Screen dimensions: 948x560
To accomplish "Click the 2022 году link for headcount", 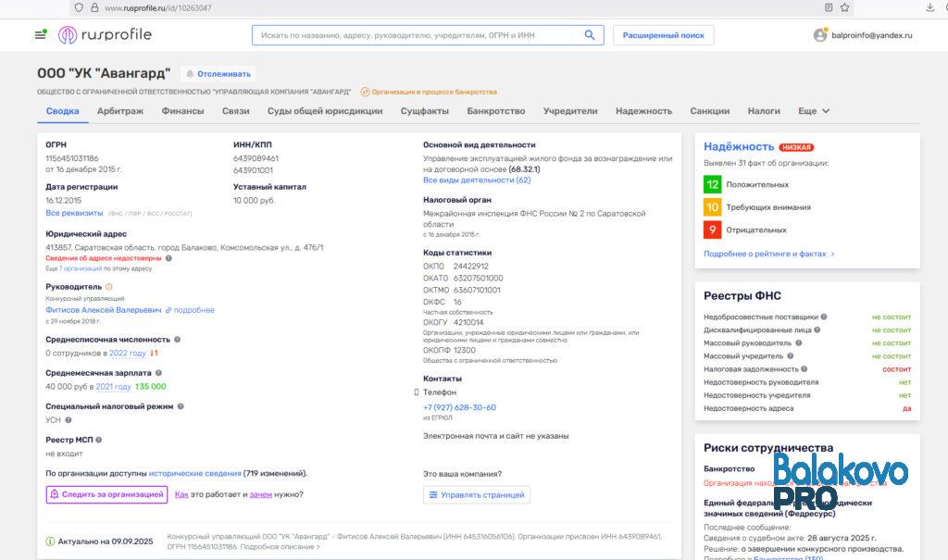I will (127, 354).
